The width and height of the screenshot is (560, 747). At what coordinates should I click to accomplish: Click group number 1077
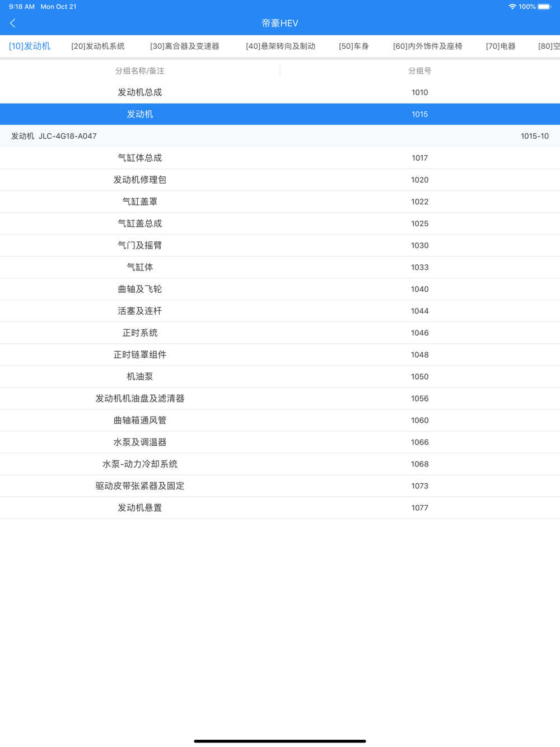click(419, 507)
